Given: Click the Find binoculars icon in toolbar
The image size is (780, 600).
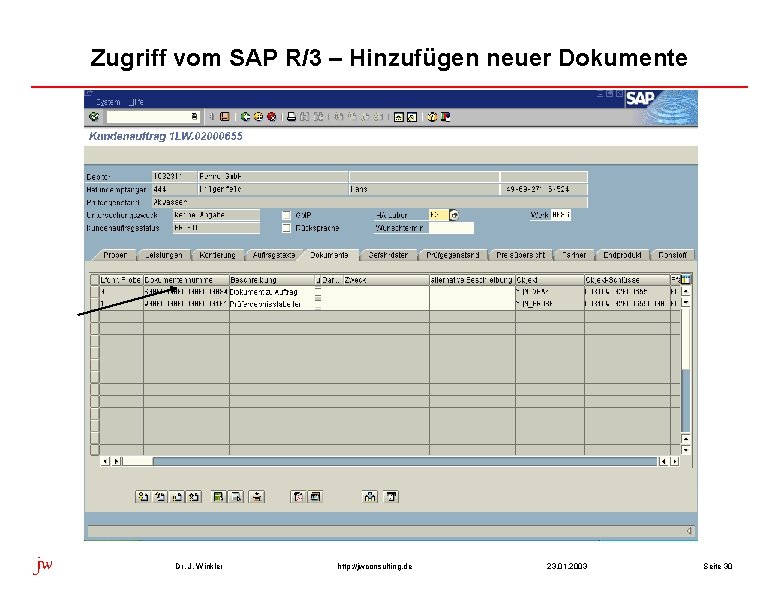Looking at the screenshot, I should (x=305, y=117).
